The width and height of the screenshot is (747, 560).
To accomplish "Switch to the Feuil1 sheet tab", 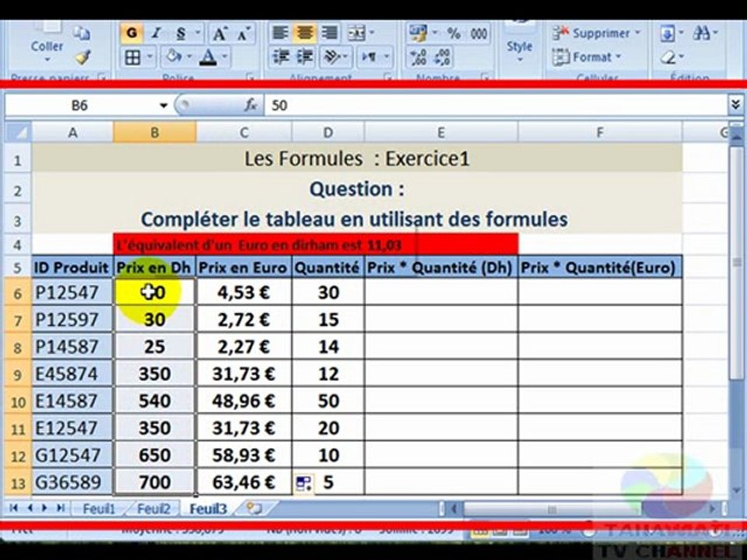I will [x=99, y=509].
